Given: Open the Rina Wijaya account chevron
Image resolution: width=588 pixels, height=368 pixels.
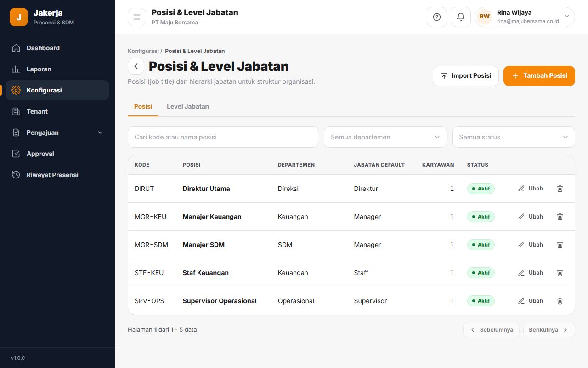Looking at the screenshot, I should tap(566, 17).
